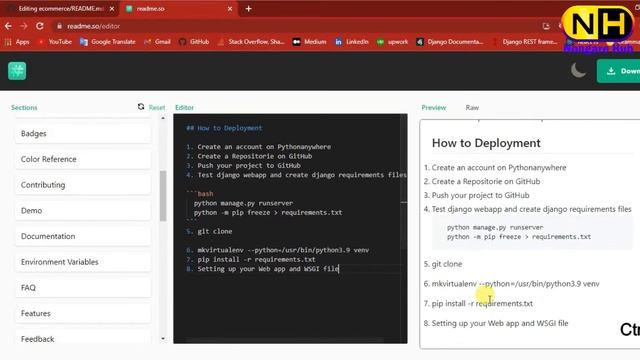
Task: Add the FAQ section
Action: pyautogui.click(x=83, y=288)
